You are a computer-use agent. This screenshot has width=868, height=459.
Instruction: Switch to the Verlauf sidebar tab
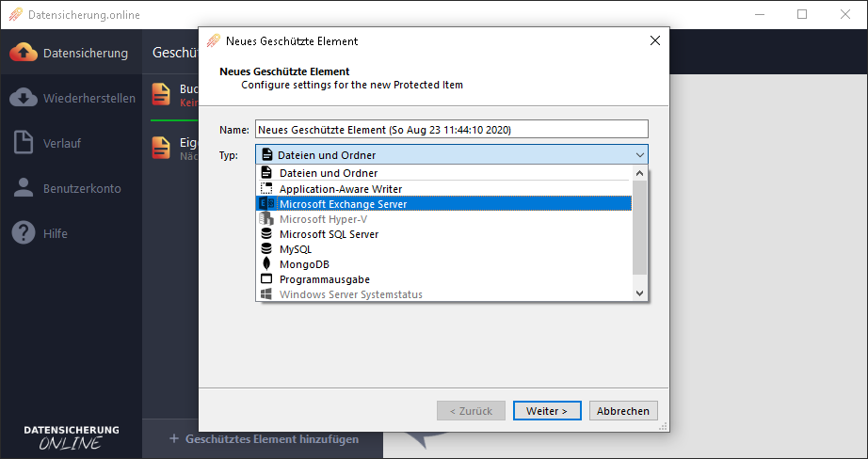pos(71,143)
